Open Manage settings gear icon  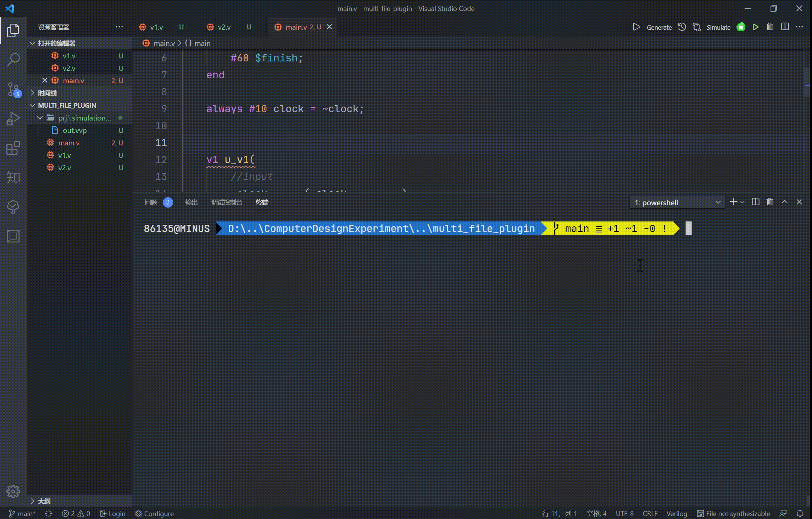click(x=13, y=491)
